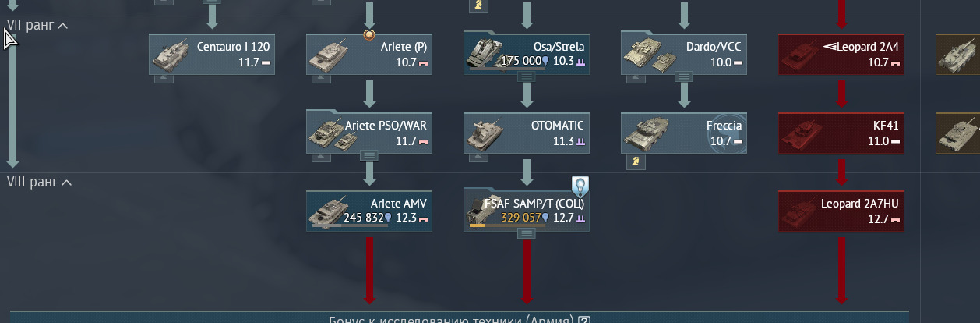Expand the Dardo/VCC vehicle group list

[684, 77]
